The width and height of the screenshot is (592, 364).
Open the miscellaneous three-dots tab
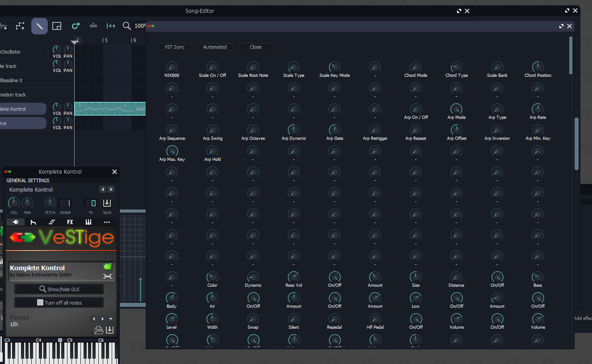point(107,222)
